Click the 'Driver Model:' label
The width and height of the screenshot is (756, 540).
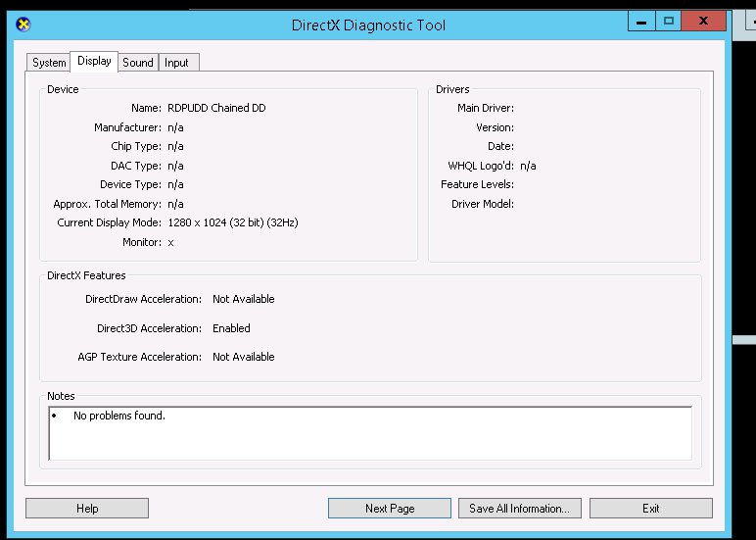point(483,204)
